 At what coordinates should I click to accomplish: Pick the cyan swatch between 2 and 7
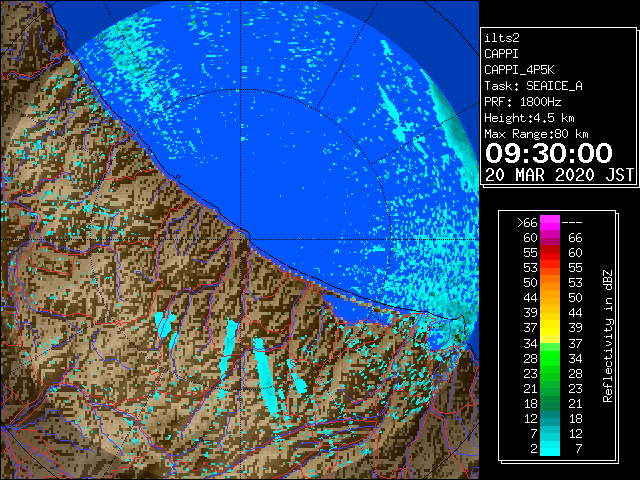coord(550,448)
